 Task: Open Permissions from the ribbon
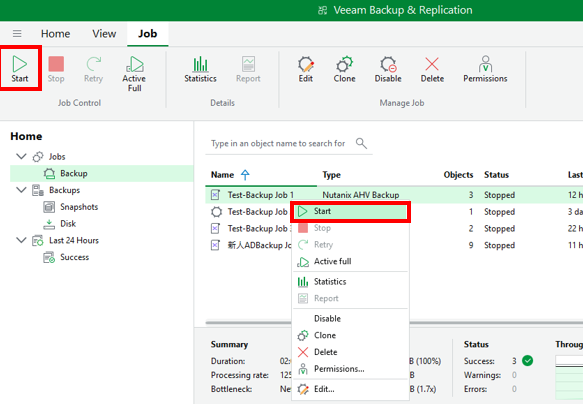[x=485, y=69]
